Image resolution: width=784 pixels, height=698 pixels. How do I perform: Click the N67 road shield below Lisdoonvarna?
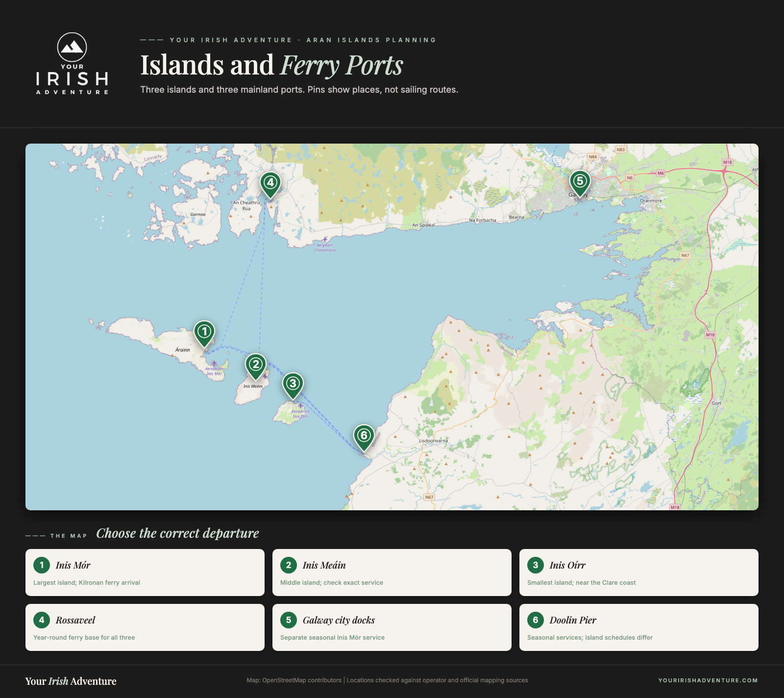pos(429,497)
